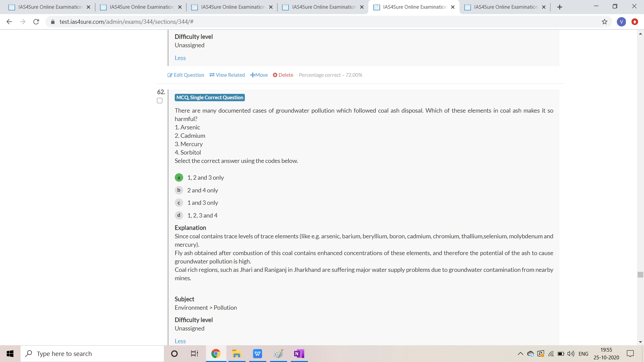
Task: Show hidden system tray icons
Action: click(x=520, y=354)
